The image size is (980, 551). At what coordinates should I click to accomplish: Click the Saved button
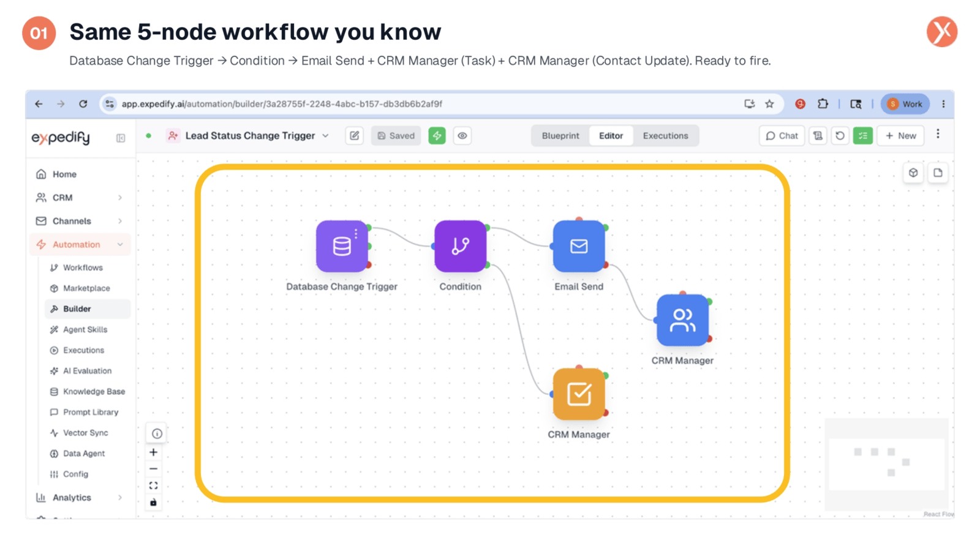point(396,136)
